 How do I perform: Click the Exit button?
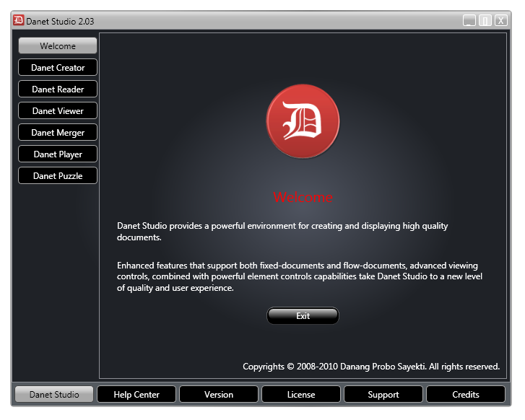303,315
